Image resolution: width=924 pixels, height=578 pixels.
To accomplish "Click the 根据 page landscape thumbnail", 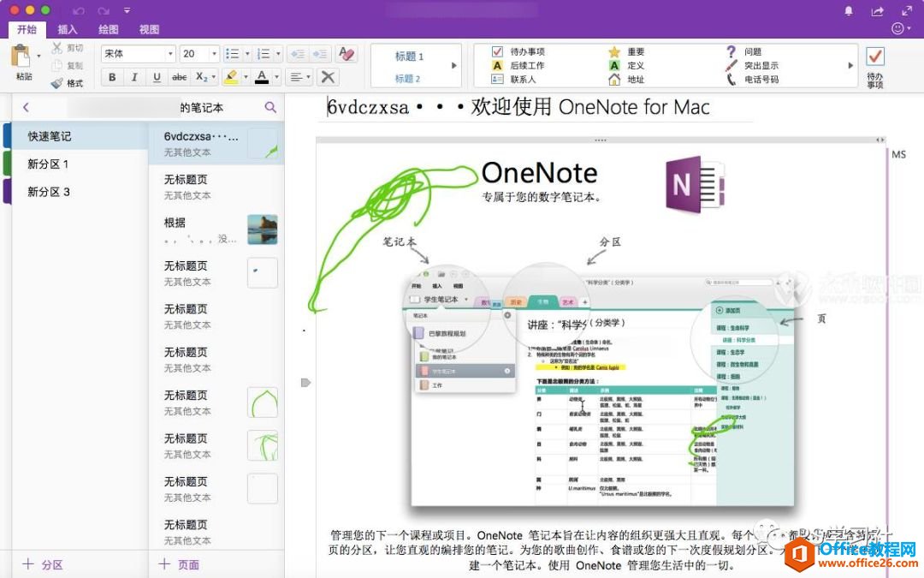I will click(263, 229).
